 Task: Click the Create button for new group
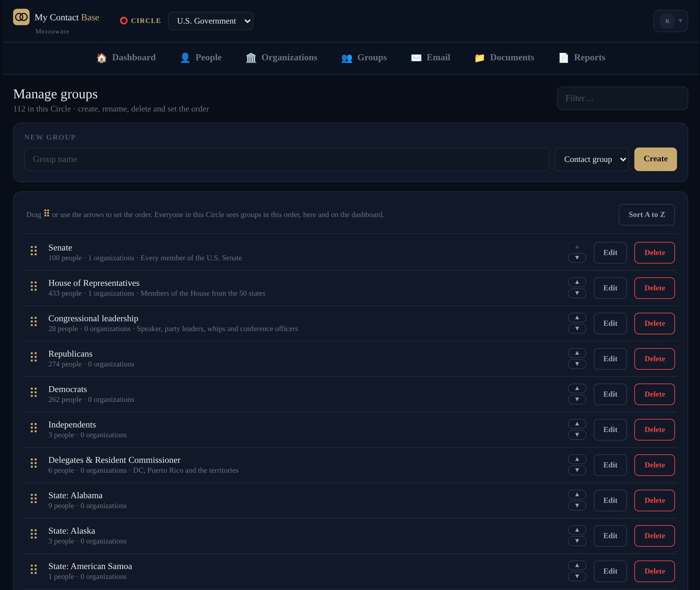655,159
